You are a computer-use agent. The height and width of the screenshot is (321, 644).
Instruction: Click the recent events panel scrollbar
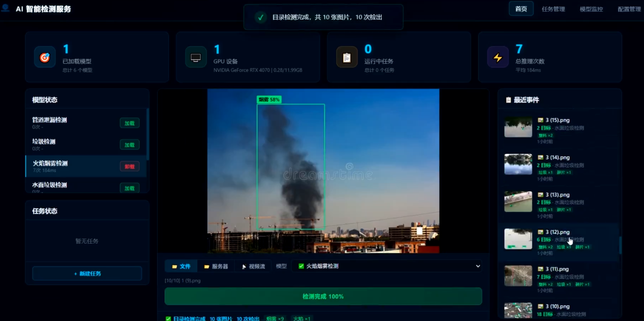[x=620, y=245]
